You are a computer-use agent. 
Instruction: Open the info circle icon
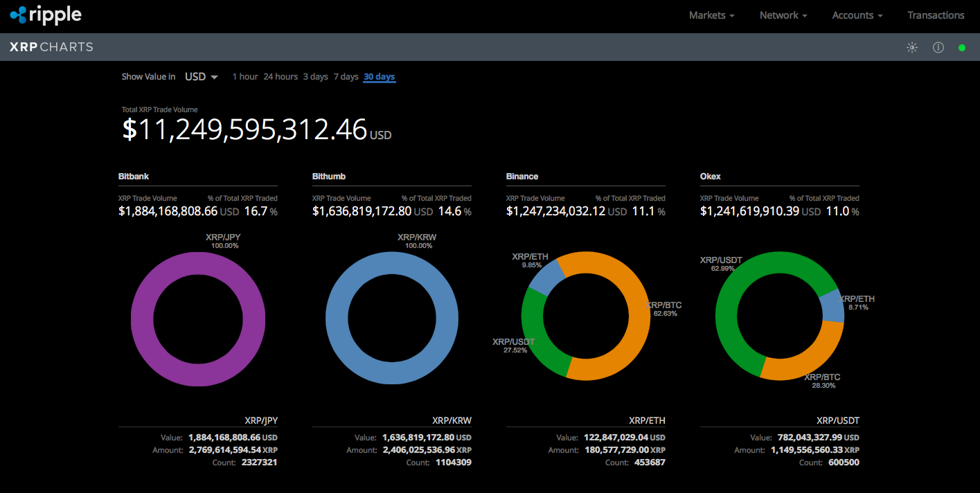tap(938, 48)
